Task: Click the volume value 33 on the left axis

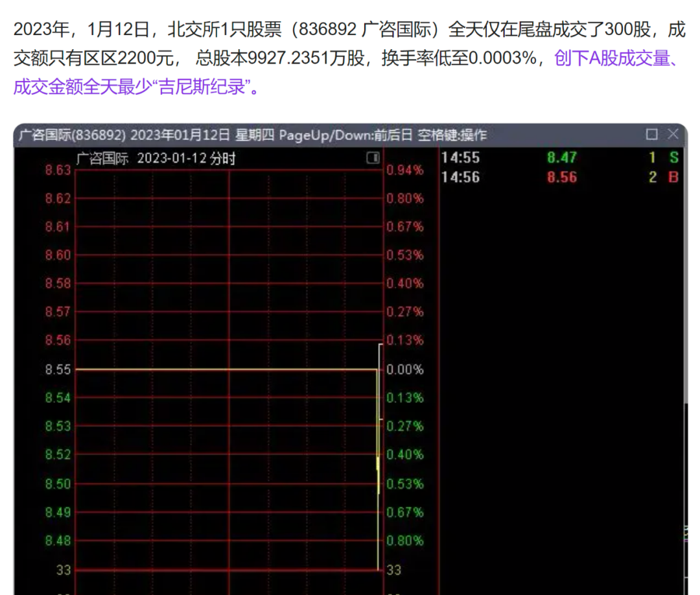Action: pyautogui.click(x=64, y=570)
